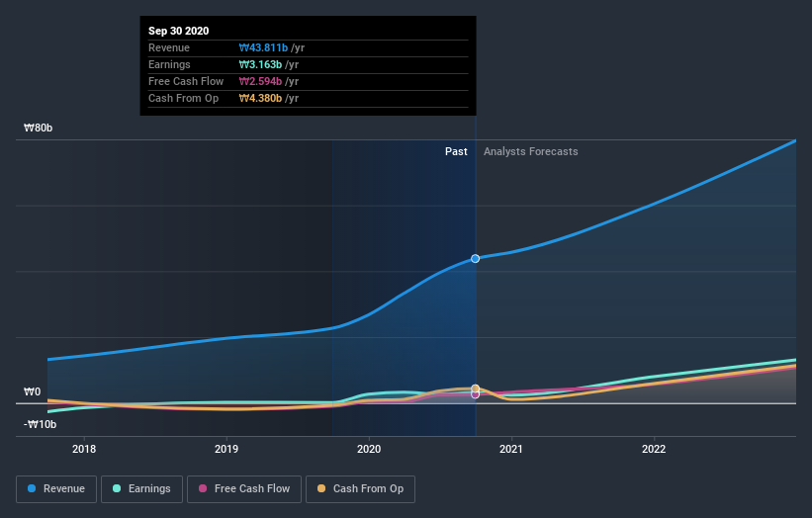Click the Analysts Forecasts label
The width and height of the screenshot is (812, 518).
pyautogui.click(x=531, y=151)
